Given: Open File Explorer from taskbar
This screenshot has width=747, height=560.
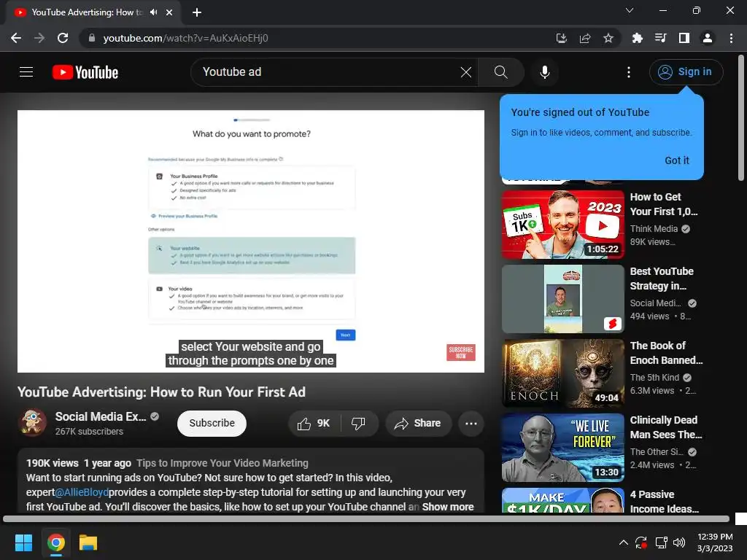Looking at the screenshot, I should (x=88, y=542).
